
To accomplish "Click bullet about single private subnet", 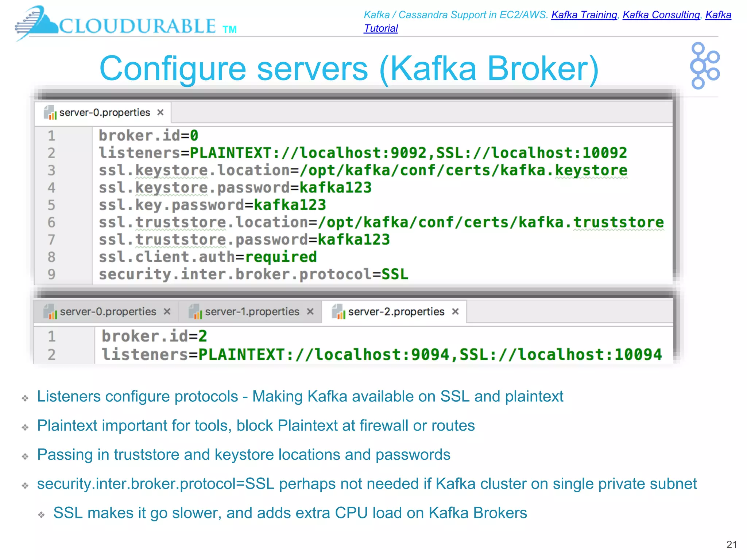I will (x=367, y=484).
